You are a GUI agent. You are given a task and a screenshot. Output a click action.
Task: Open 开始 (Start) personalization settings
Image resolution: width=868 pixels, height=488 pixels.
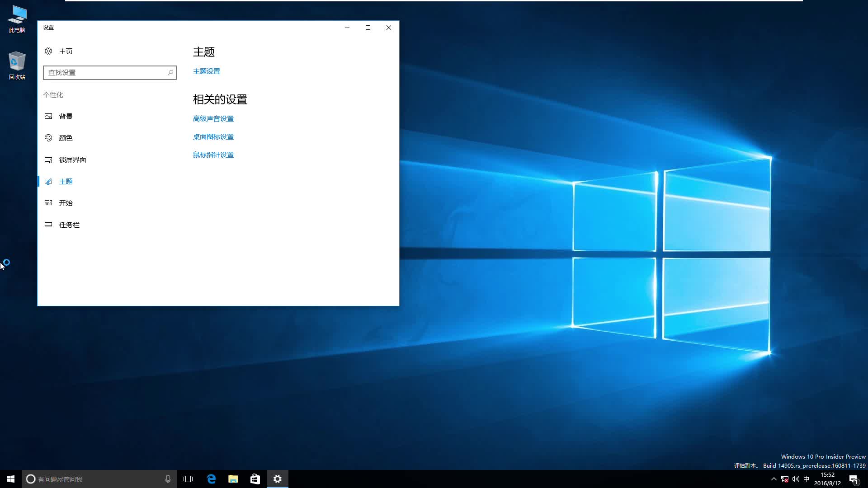pos(66,203)
